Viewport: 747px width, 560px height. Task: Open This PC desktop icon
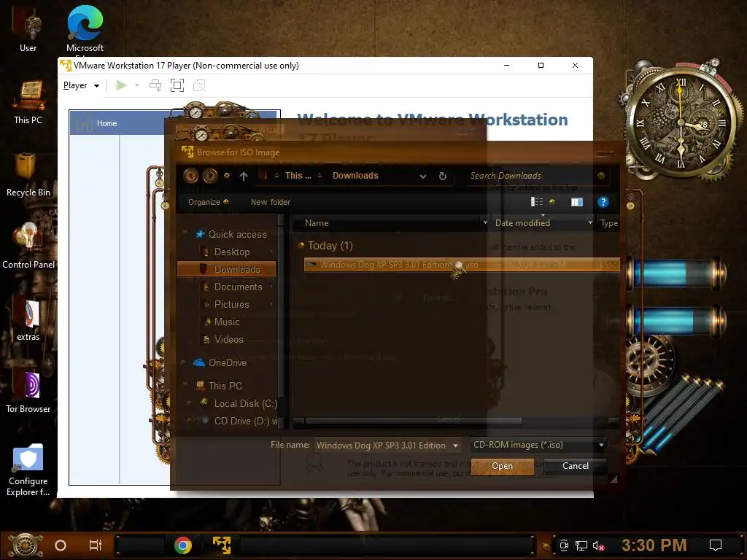(x=28, y=102)
